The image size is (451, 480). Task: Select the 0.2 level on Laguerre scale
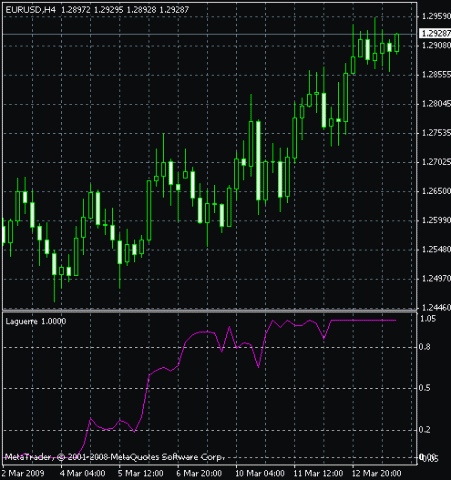424,430
